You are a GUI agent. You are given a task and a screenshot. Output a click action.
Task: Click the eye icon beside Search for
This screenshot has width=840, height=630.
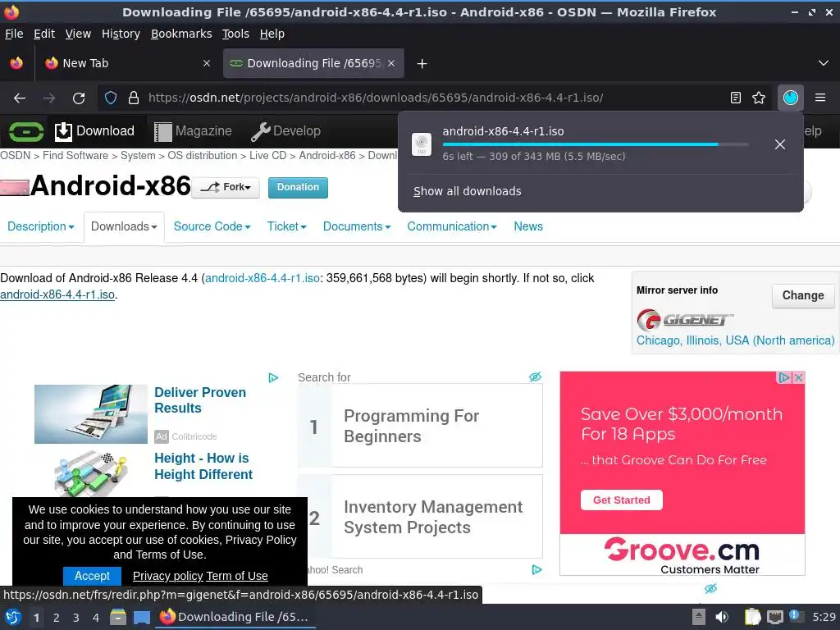[535, 377]
